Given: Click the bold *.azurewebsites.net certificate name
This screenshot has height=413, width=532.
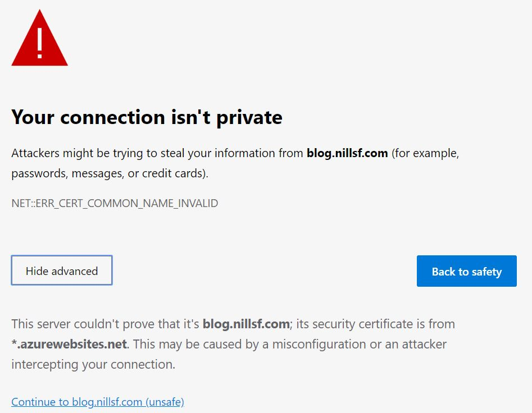Looking at the screenshot, I should (69, 344).
